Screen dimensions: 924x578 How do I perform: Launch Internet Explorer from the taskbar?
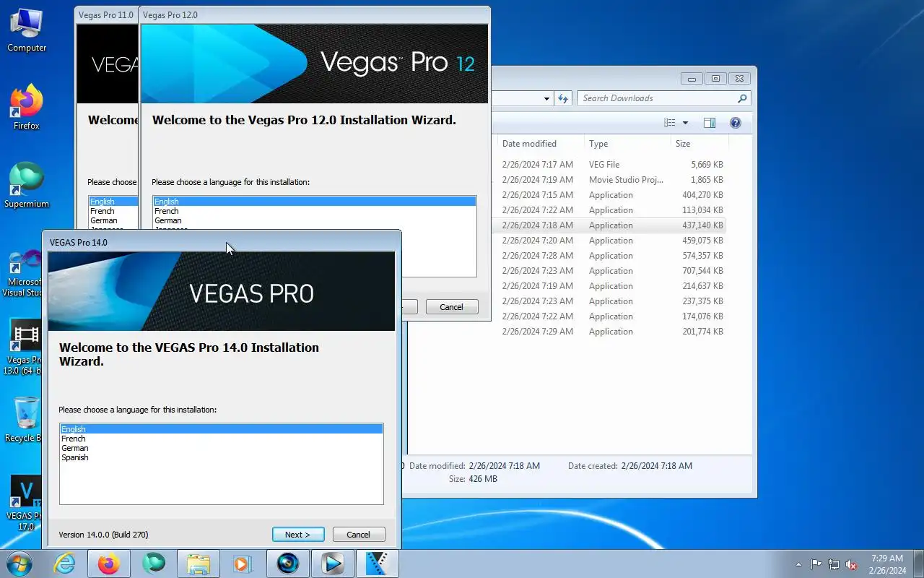pos(65,564)
